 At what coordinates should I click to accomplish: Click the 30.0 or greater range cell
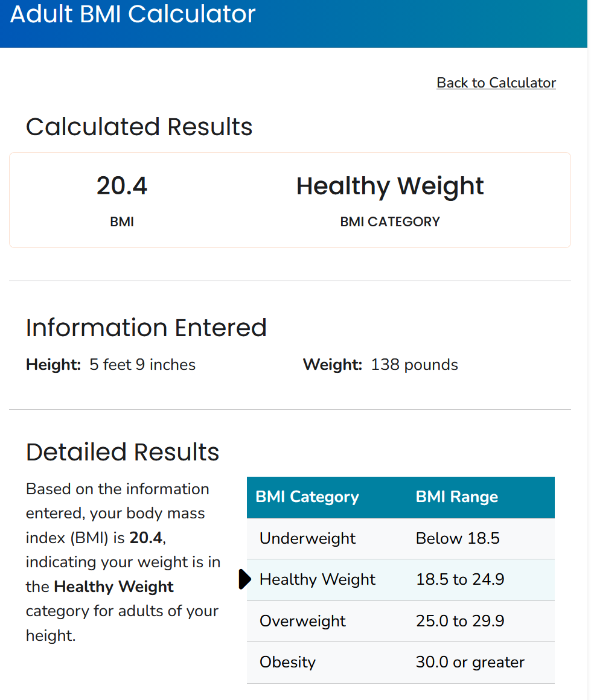470,663
